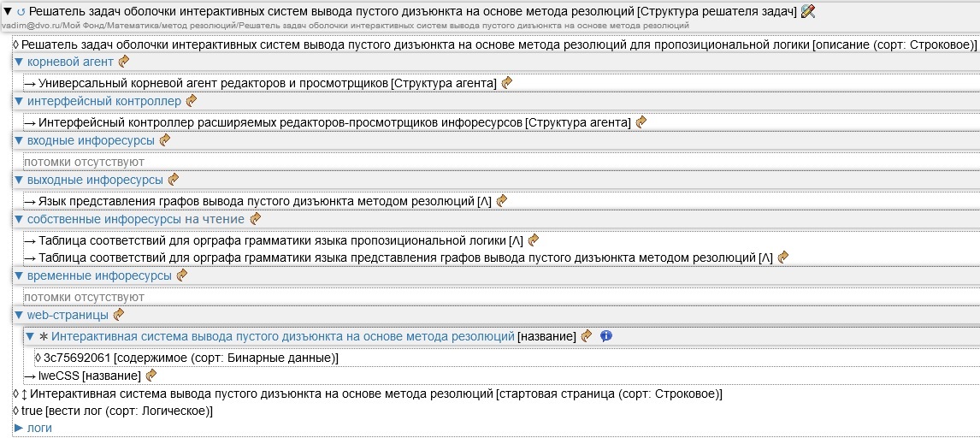980x438 pixels.
Task: Click the edit pencil icon beside solver title
Action: 808,11
